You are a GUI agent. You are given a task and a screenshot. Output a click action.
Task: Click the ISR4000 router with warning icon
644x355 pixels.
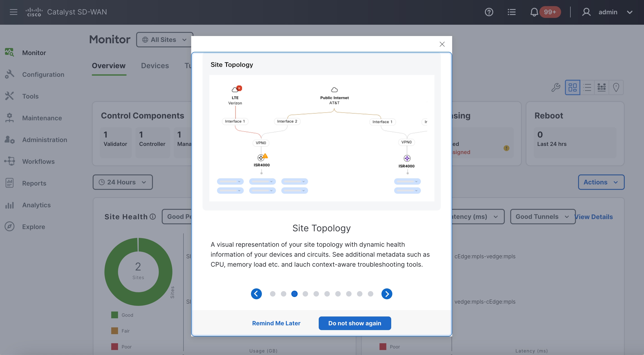point(262,157)
